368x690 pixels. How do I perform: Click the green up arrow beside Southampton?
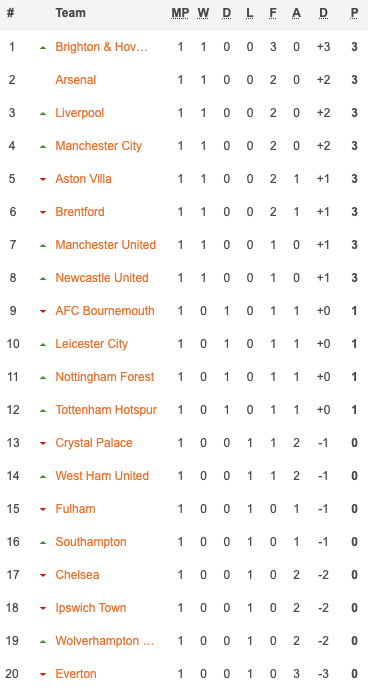coord(43,543)
